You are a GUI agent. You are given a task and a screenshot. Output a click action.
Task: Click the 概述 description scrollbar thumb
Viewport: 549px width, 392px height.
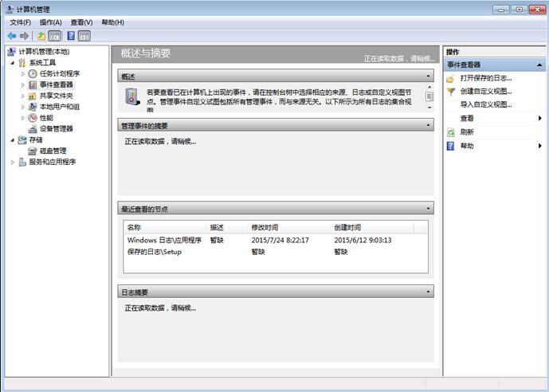[429, 96]
